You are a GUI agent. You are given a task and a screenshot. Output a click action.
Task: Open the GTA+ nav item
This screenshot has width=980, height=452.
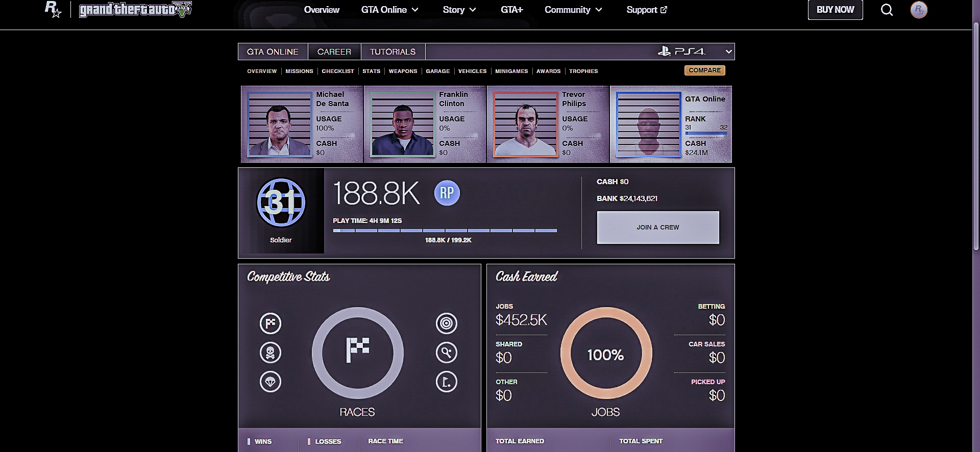coord(512,10)
